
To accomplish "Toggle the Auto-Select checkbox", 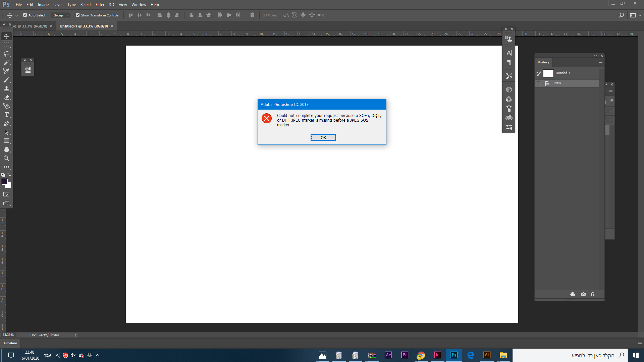I will (x=25, y=15).
